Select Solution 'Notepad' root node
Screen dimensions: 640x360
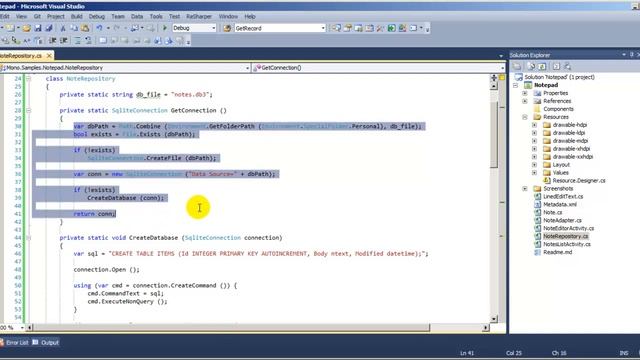tap(554, 77)
